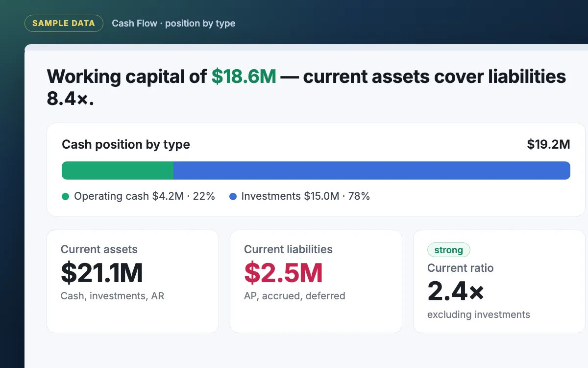The image size is (588, 368).
Task: Click the green 'strong' status pill
Action: (x=448, y=250)
